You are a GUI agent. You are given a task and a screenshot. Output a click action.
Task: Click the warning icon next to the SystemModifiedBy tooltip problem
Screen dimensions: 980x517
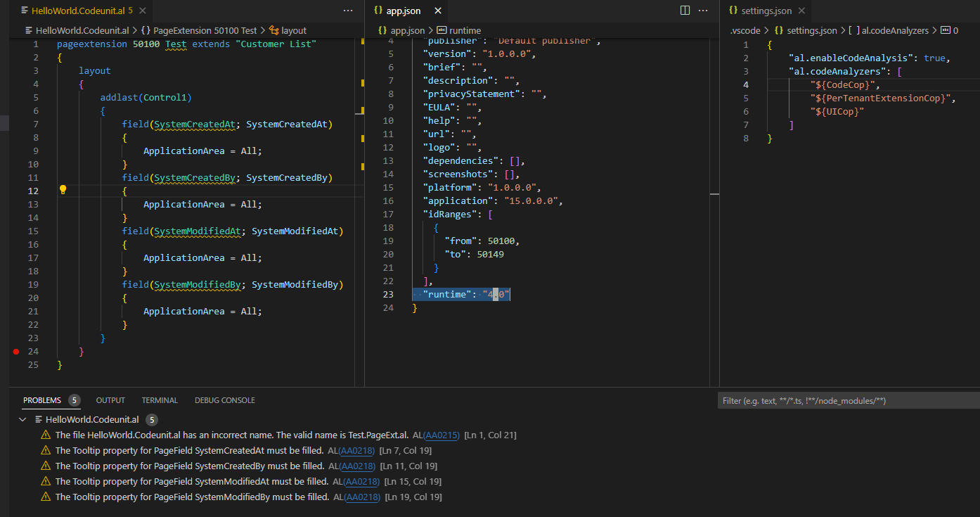tap(46, 497)
